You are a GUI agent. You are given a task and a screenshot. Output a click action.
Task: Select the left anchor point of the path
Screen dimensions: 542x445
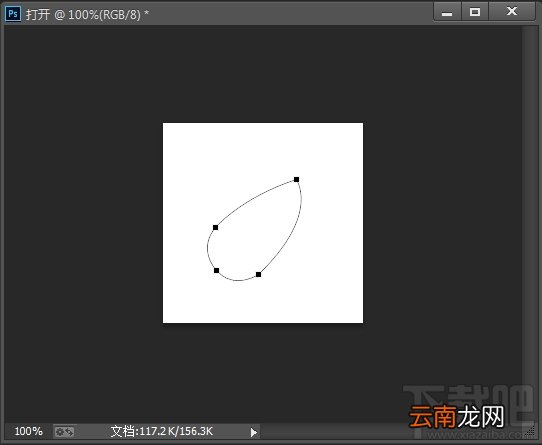[215, 228]
